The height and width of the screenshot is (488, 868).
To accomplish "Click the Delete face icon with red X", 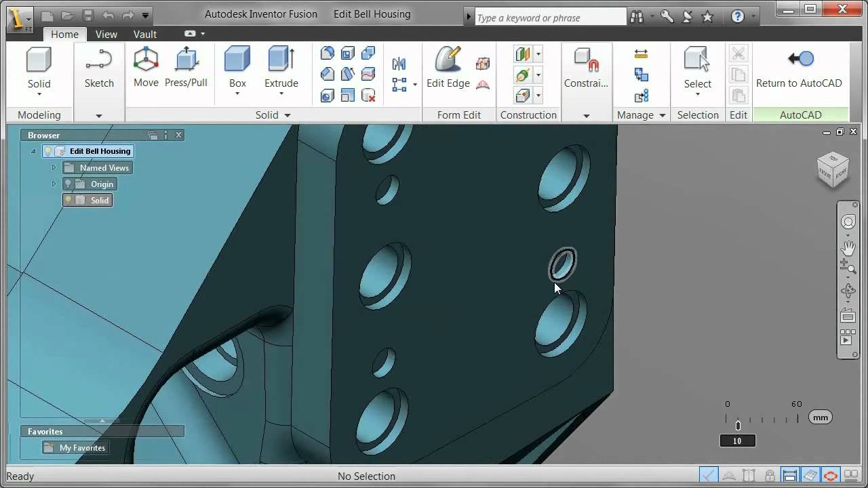I will click(x=368, y=95).
